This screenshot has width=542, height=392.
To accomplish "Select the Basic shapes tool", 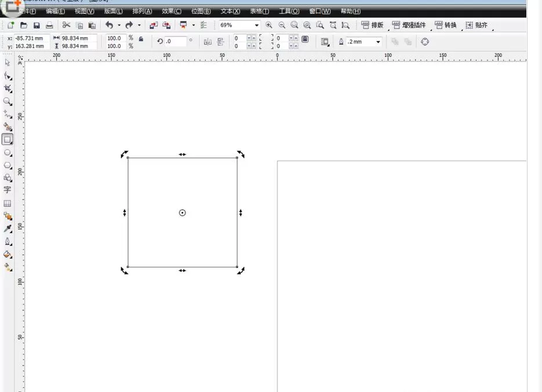I will click(x=8, y=177).
